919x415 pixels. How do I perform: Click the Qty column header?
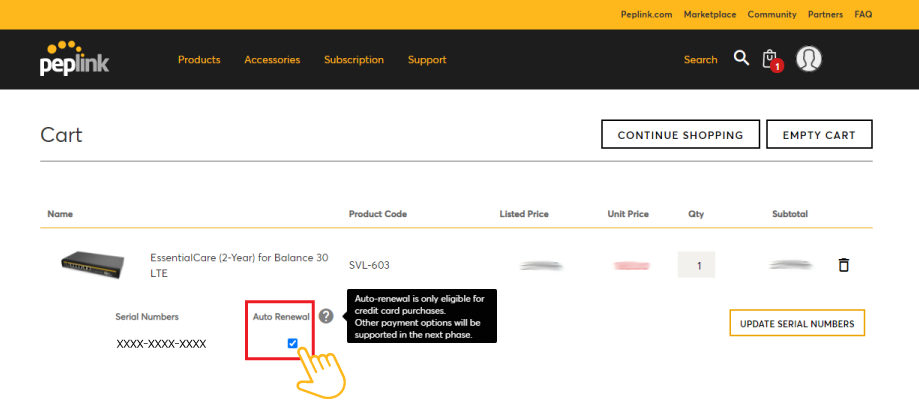click(696, 214)
